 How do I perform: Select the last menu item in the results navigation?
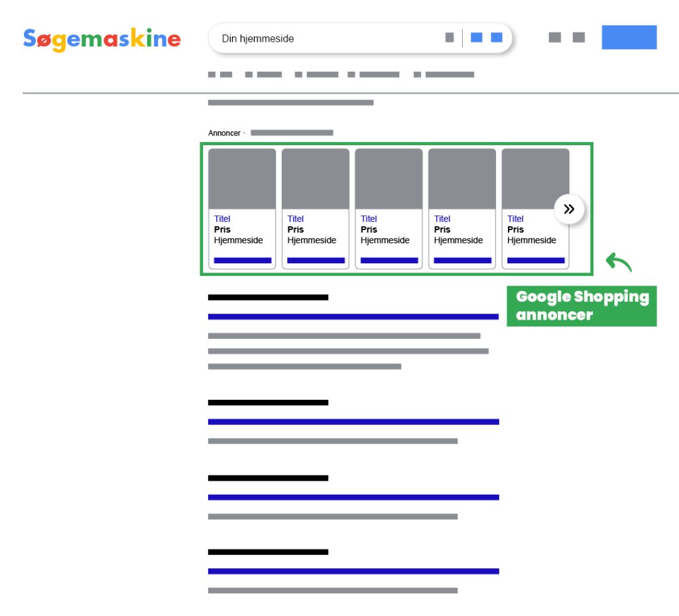tap(443, 74)
